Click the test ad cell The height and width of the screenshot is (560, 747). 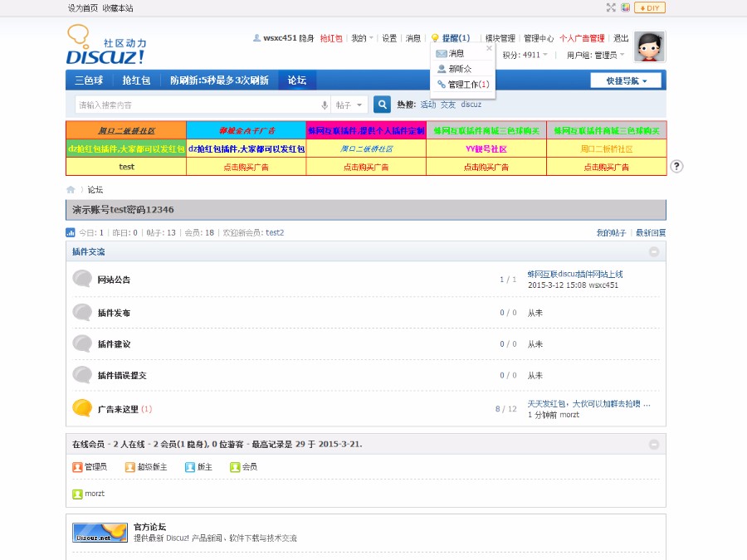(126, 167)
